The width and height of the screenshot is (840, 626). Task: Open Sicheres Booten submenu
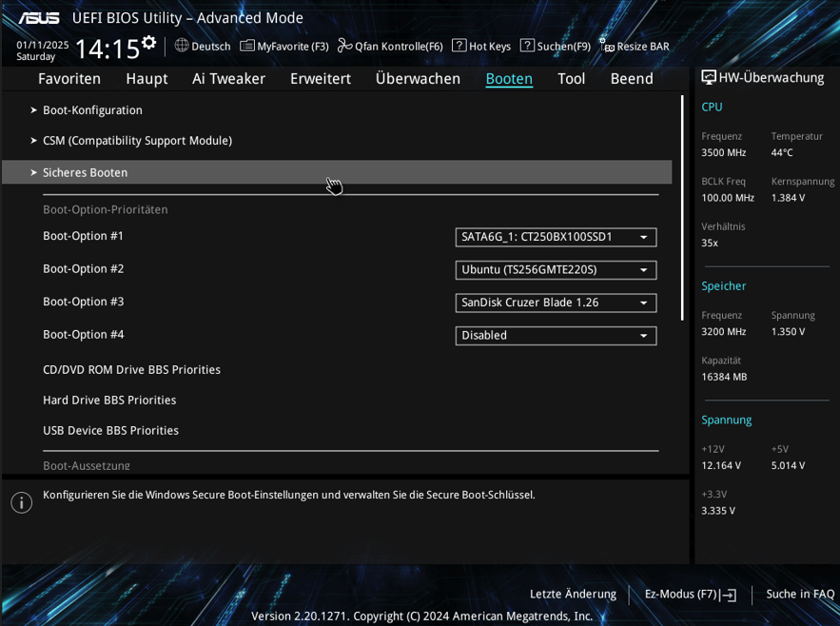[337, 172]
